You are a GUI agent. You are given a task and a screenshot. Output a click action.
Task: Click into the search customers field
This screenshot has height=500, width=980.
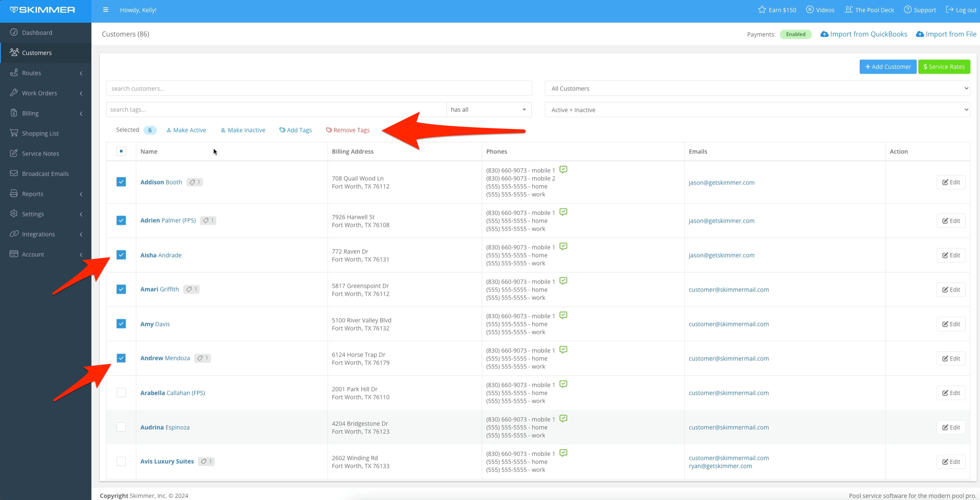point(319,88)
